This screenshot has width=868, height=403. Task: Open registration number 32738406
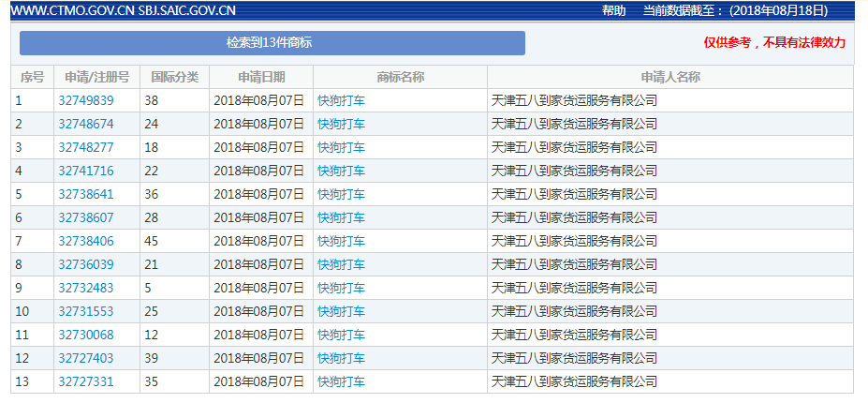(86, 241)
